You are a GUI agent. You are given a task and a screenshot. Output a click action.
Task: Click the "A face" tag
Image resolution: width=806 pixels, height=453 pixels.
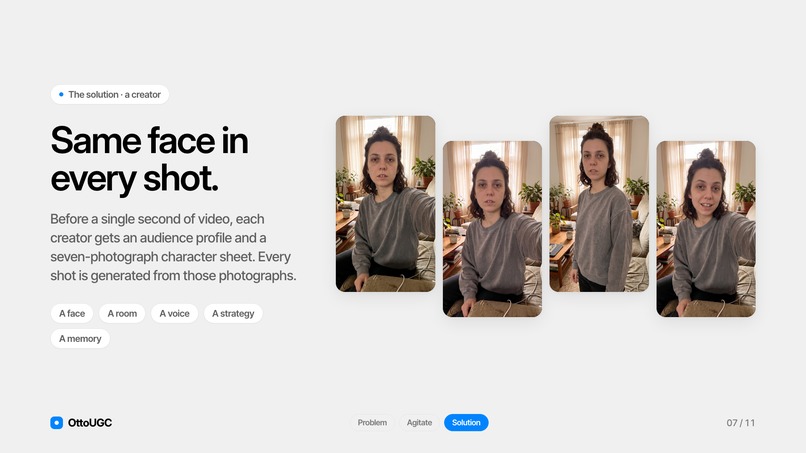tap(72, 313)
